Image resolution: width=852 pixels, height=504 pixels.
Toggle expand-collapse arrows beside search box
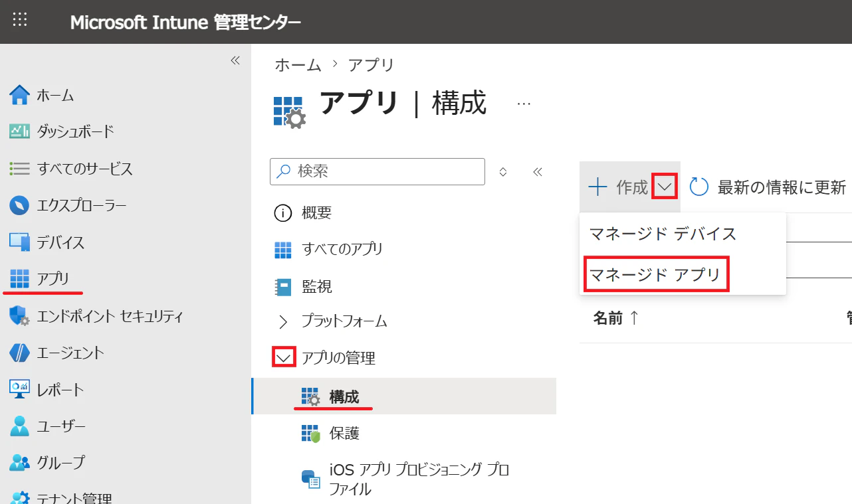point(503,172)
